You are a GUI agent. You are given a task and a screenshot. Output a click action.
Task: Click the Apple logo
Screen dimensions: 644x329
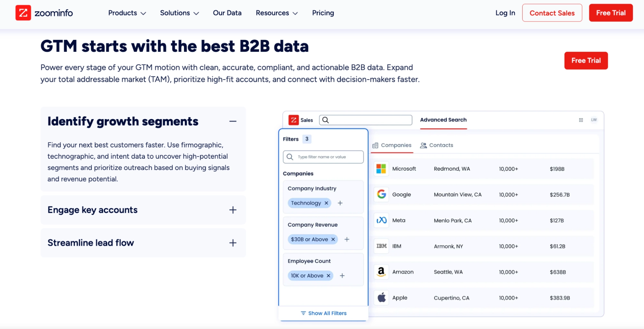(x=381, y=297)
